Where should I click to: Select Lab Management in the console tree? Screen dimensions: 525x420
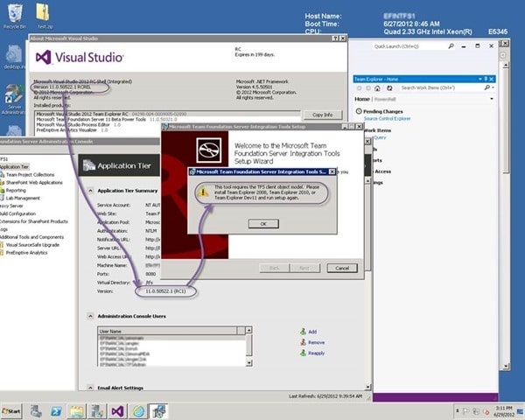(23, 198)
